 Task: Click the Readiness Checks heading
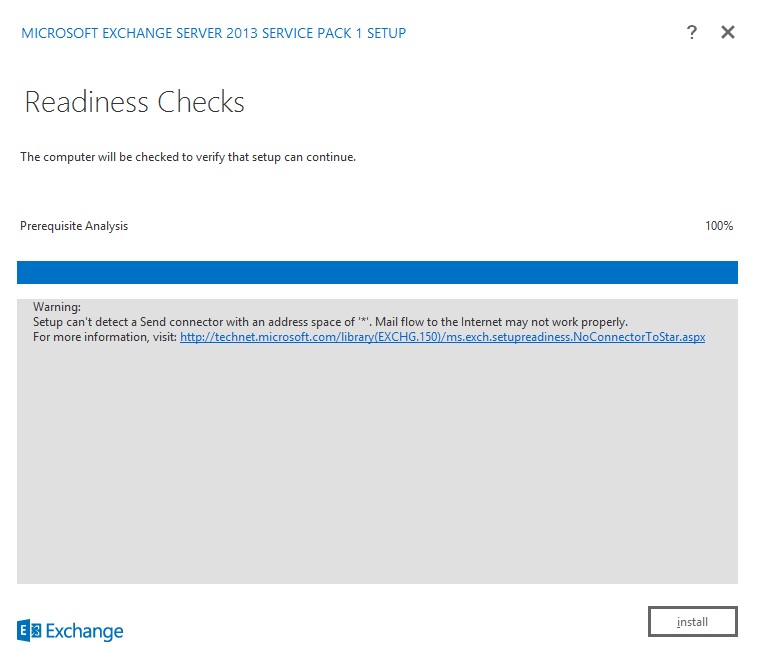[x=134, y=102]
